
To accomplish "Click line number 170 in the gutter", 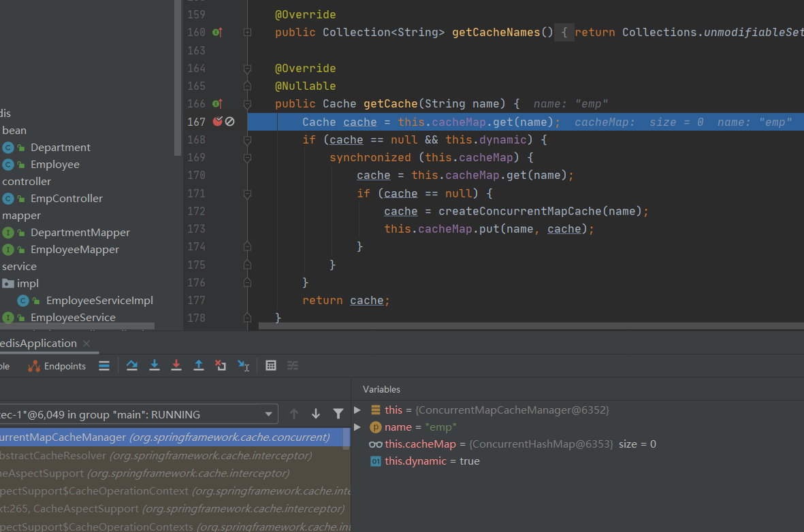I will click(196, 176).
